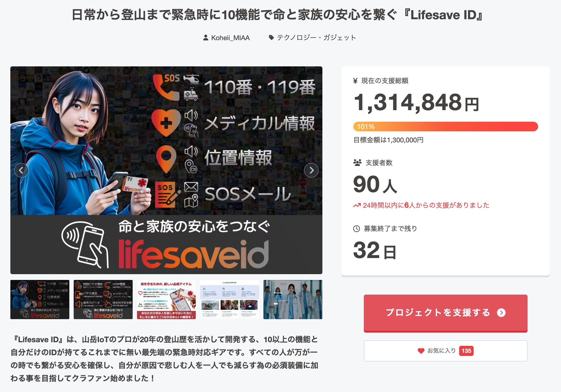Image resolution: width=561 pixels, height=392 pixels.
Task: Open the テクノロジー・ガジェット category link
Action: pos(317,38)
